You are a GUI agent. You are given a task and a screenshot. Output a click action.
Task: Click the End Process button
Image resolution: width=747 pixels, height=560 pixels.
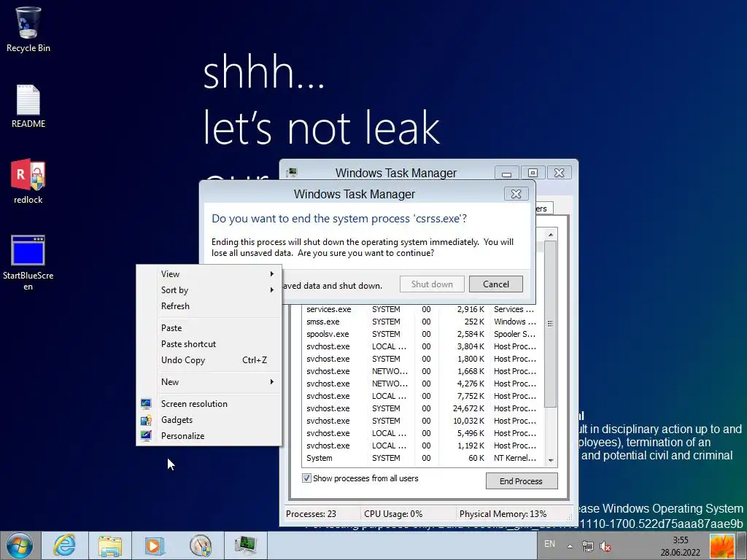pos(521,481)
